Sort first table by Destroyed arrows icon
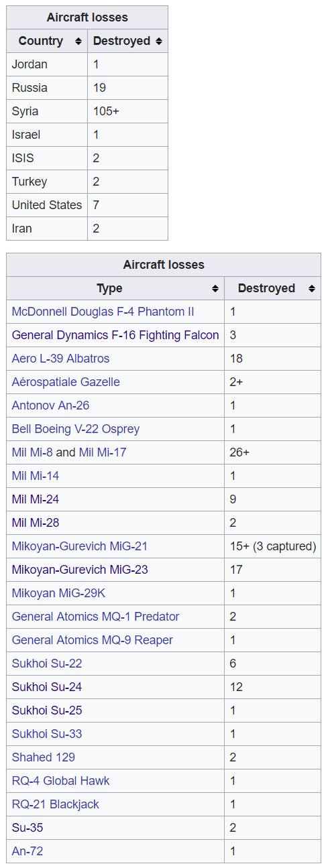 coord(159,42)
